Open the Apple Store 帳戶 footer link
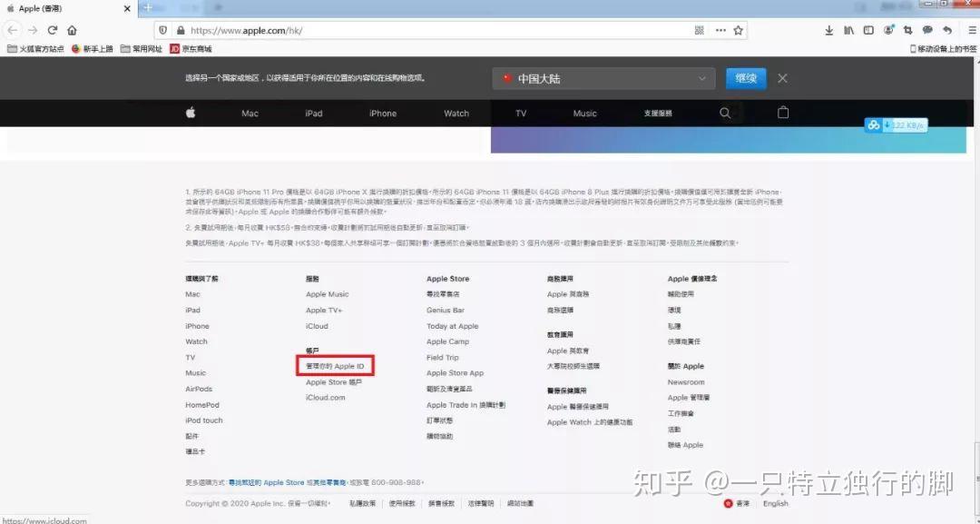980x524 pixels. click(x=334, y=382)
